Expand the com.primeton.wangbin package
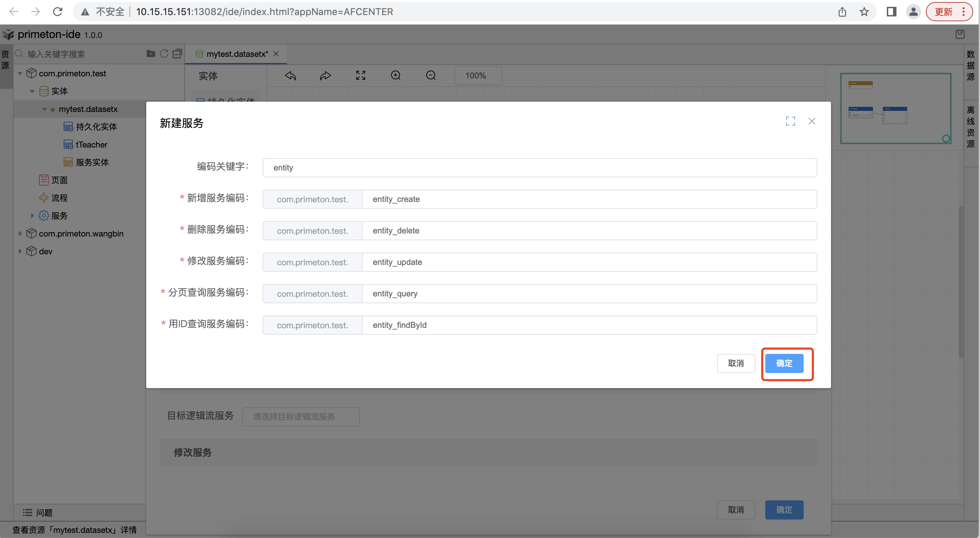 (x=20, y=233)
